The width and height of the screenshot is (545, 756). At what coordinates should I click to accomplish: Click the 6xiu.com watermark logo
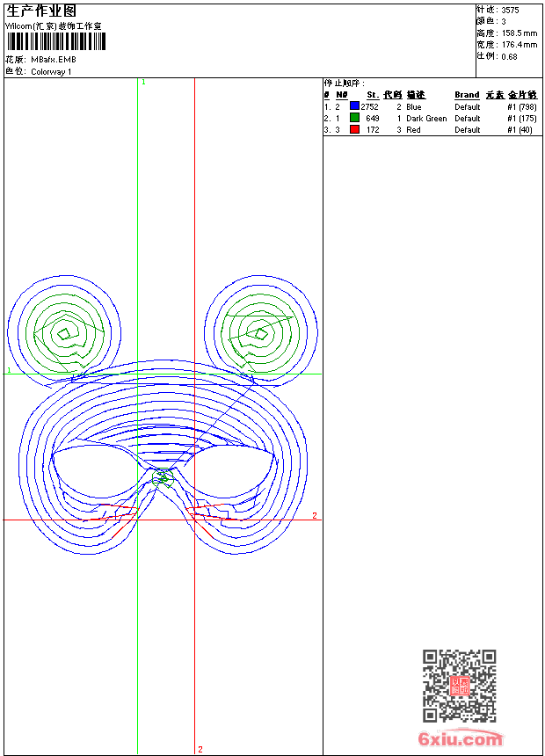coord(460,738)
